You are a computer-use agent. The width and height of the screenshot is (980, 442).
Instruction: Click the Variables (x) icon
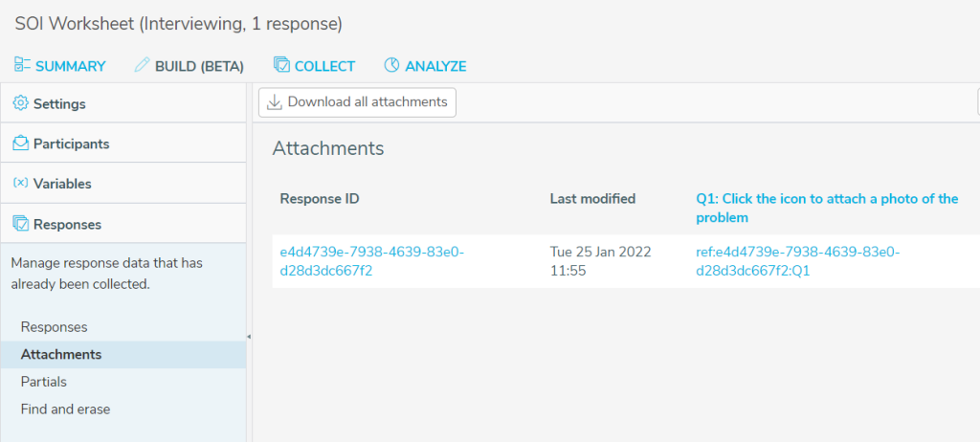[x=20, y=184]
